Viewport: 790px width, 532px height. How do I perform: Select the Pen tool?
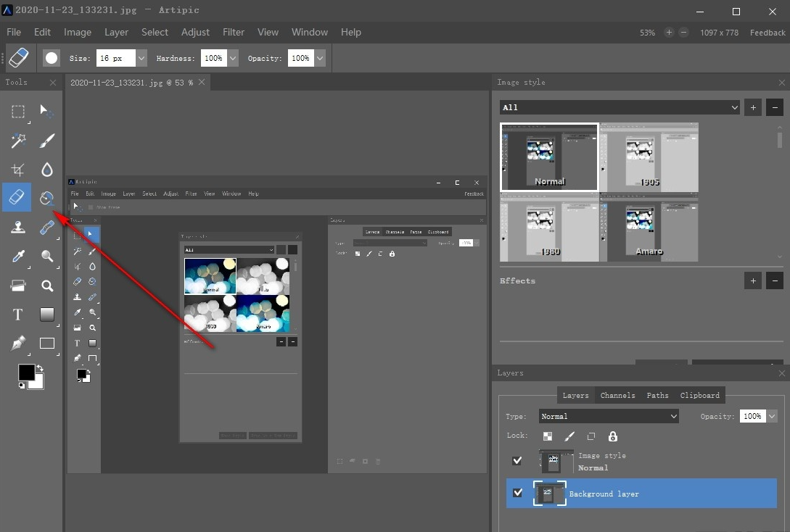tap(18, 344)
